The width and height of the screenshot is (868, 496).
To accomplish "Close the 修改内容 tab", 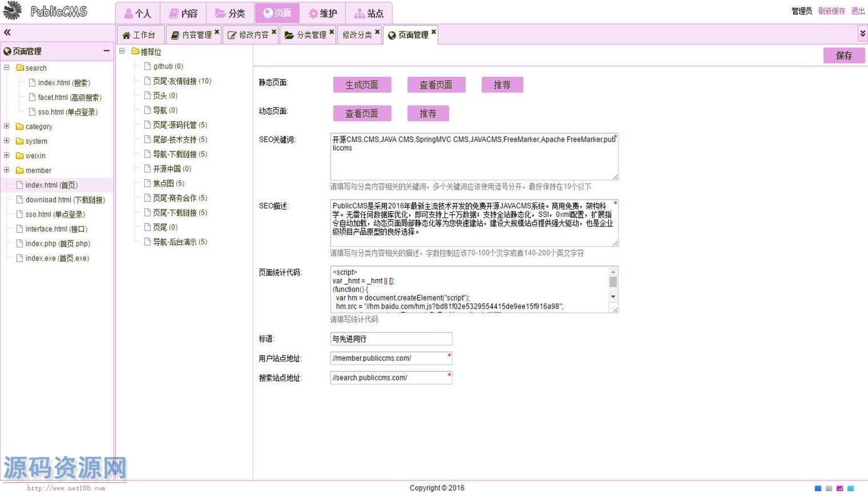I will tap(274, 32).
